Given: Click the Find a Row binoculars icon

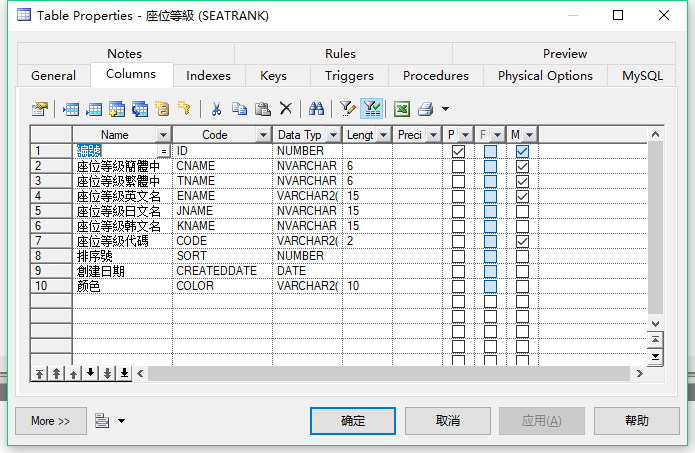Looking at the screenshot, I should [x=316, y=109].
